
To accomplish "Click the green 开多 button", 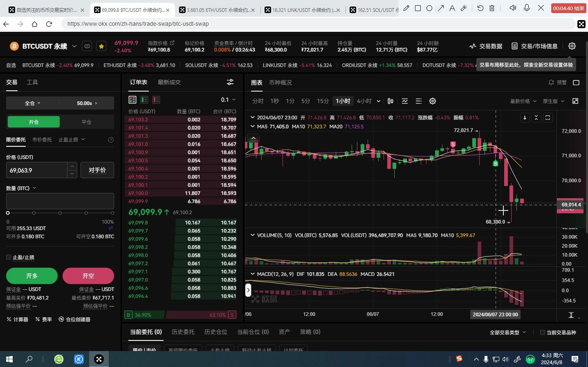I will click(32, 276).
